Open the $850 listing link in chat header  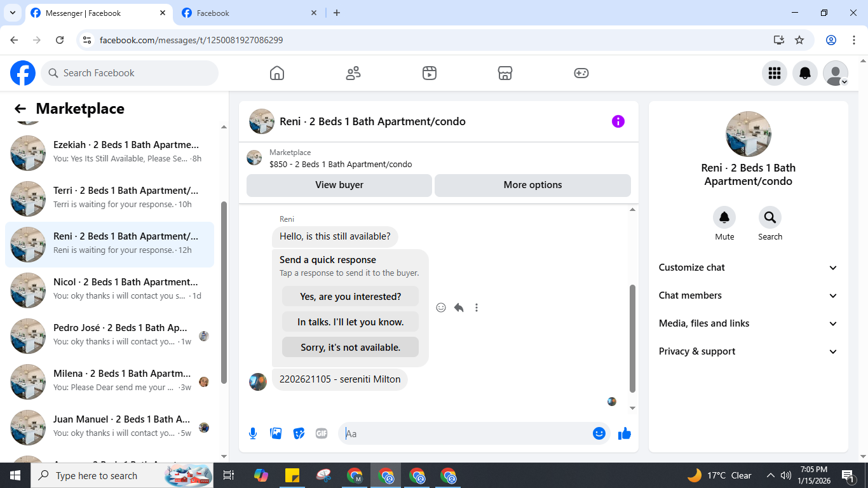[x=341, y=164]
